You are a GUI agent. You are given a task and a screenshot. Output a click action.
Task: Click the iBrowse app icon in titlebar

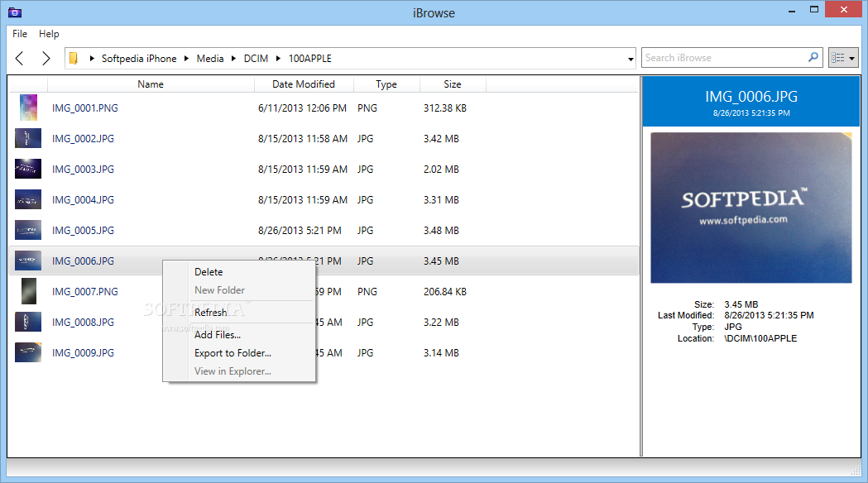pos(15,12)
